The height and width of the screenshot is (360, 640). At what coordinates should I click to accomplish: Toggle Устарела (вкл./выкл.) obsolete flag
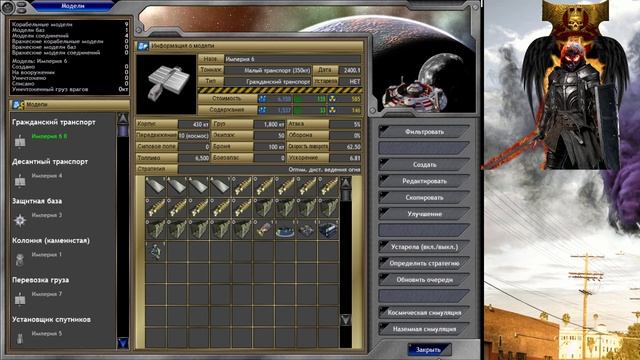(424, 247)
